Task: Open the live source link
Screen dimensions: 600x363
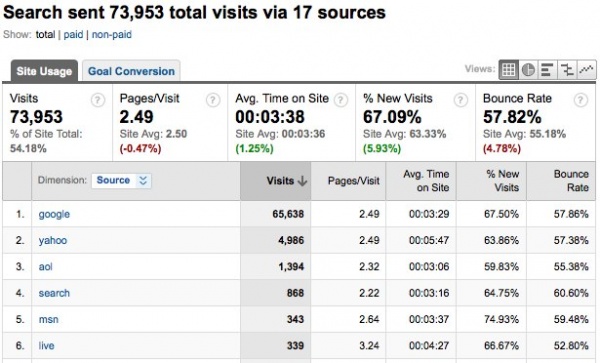Action: pyautogui.click(x=46, y=346)
